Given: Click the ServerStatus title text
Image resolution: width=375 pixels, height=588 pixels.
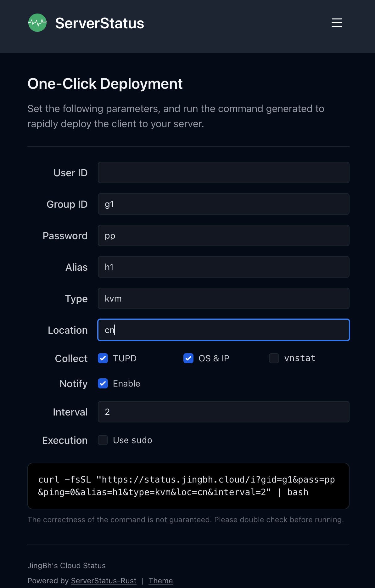Looking at the screenshot, I should (99, 22).
